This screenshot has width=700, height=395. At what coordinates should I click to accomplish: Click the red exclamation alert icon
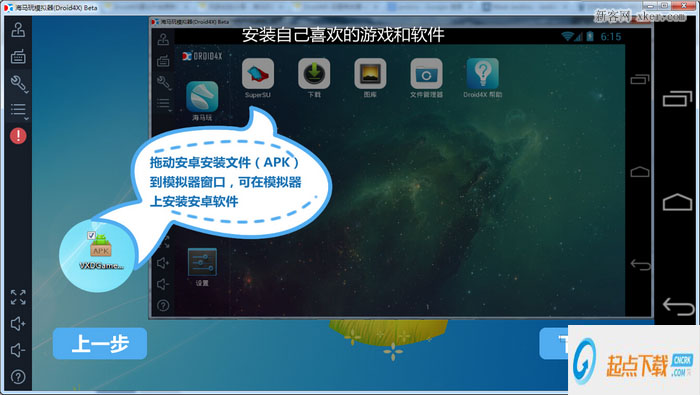(x=18, y=136)
